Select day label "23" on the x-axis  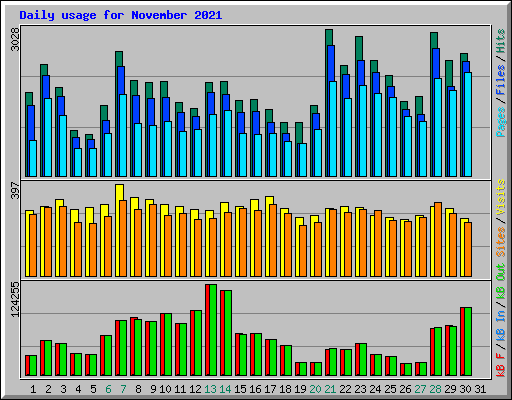[360, 389]
